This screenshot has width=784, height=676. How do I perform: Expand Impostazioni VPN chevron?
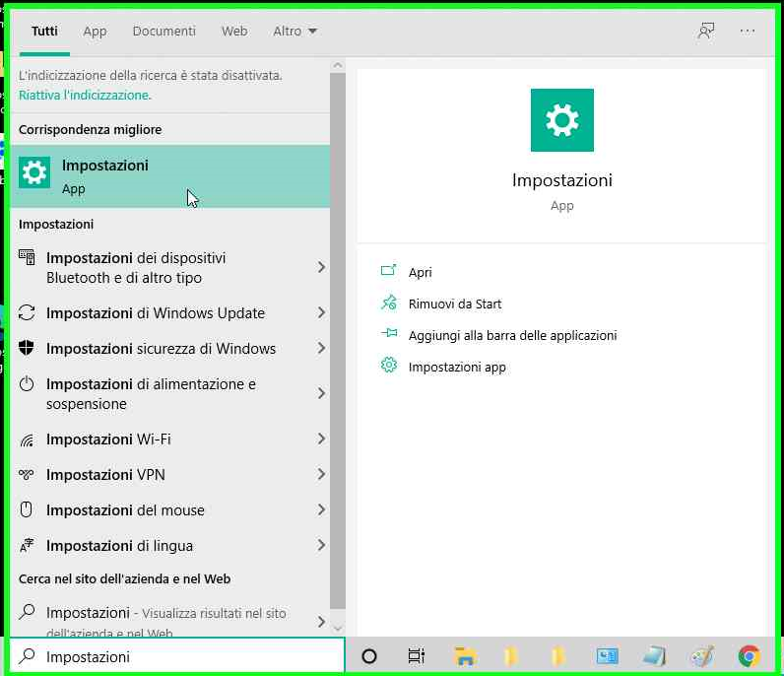pos(321,474)
